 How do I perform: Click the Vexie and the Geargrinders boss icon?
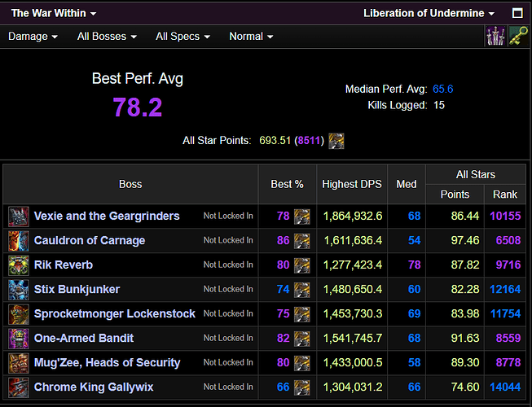click(18, 217)
